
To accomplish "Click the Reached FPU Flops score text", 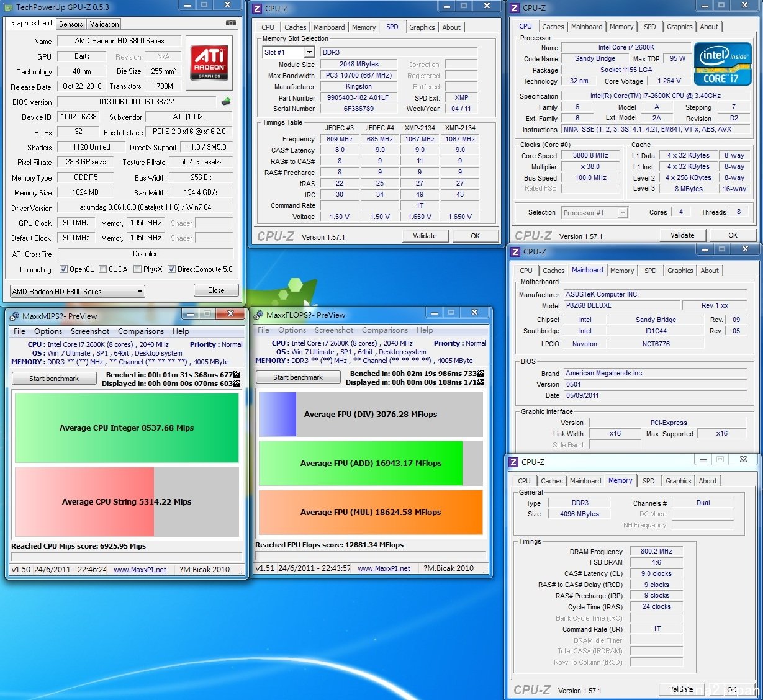I will (x=329, y=545).
